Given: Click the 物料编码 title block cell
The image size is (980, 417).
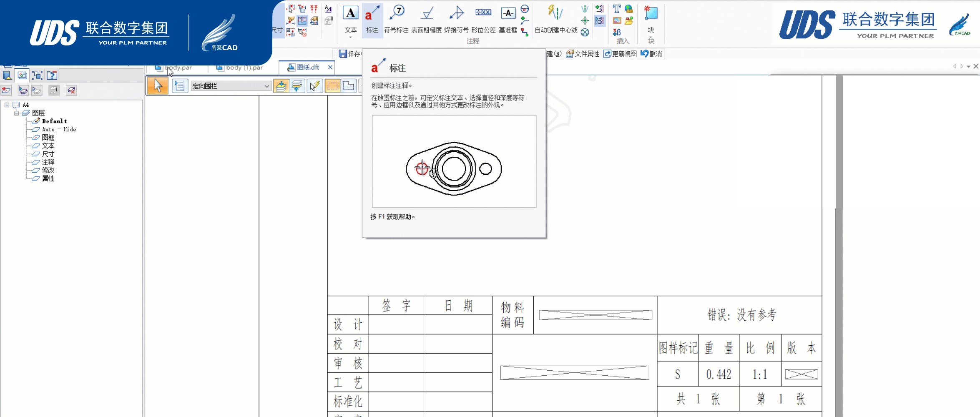Looking at the screenshot, I should point(513,315).
